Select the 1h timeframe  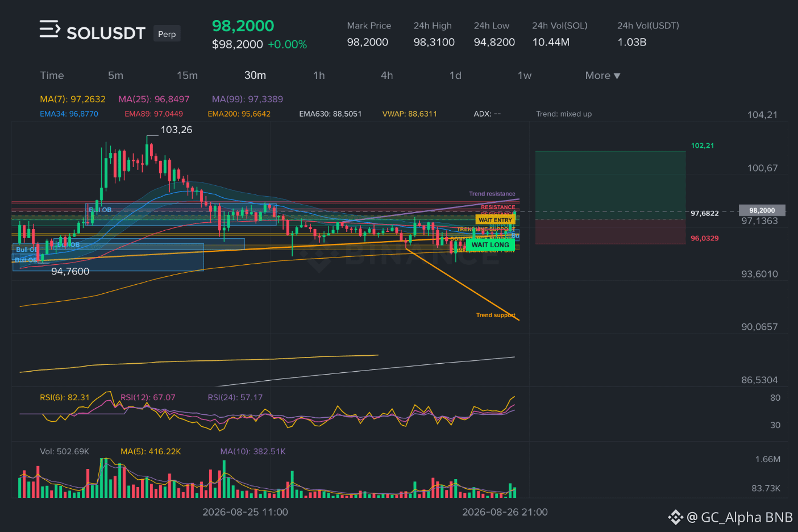319,76
